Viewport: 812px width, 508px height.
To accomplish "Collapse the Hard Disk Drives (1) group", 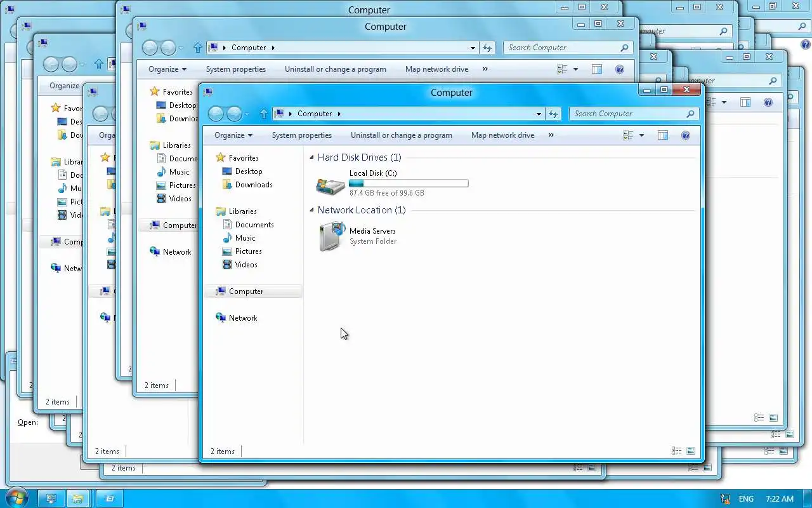I will coord(311,157).
